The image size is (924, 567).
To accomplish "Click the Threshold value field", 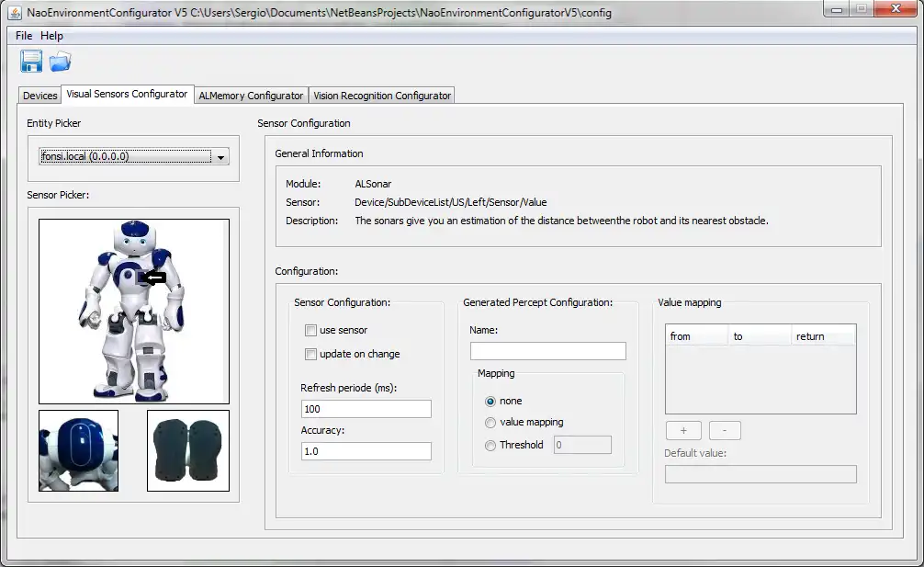I will click(582, 445).
